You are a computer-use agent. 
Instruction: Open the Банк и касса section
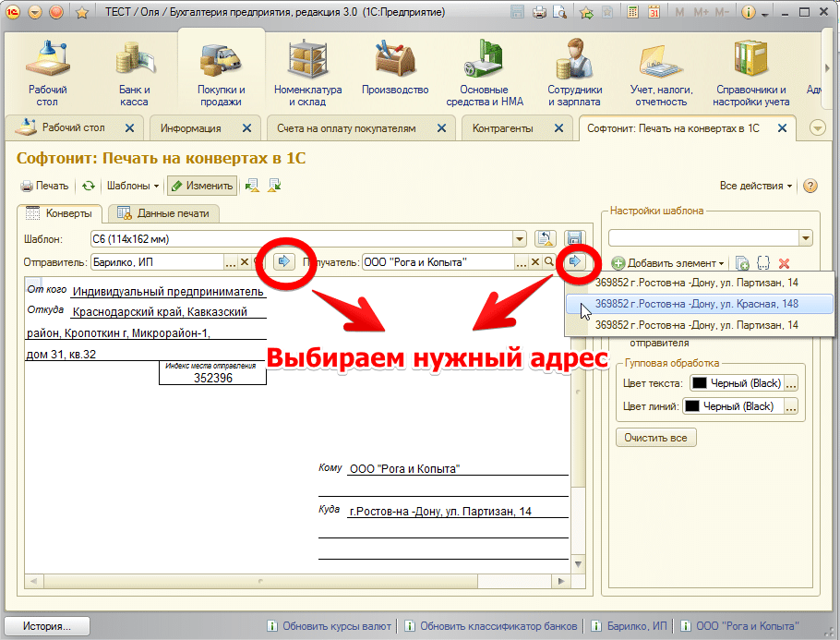tap(134, 74)
